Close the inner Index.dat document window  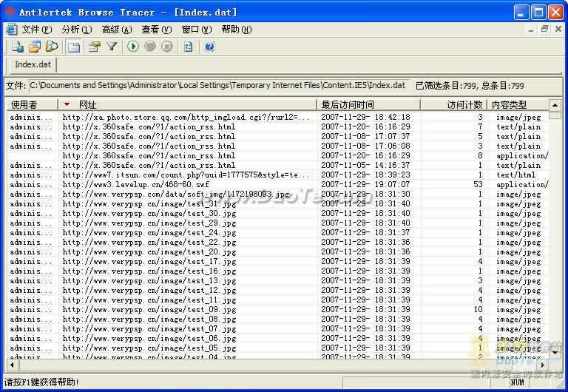click(558, 30)
